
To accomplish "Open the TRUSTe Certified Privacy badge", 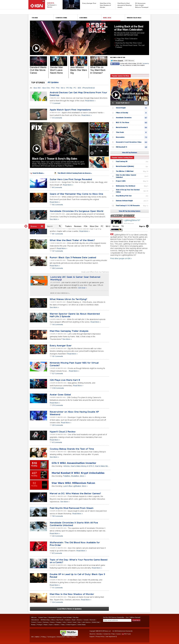I will [69, 633].
